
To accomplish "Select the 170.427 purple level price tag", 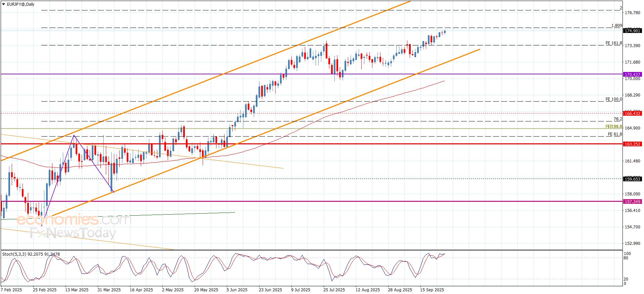I will point(632,74).
